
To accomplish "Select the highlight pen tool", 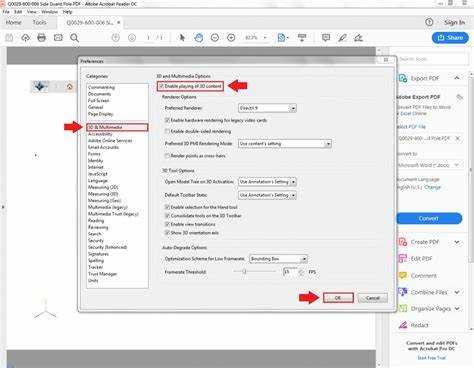I will point(342,38).
